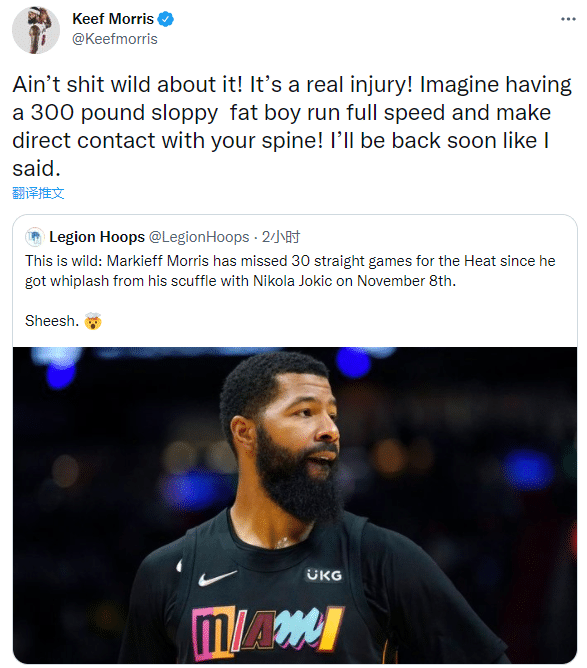The width and height of the screenshot is (587, 668).
Task: Open the Keef Morris display name
Action: coord(113,19)
